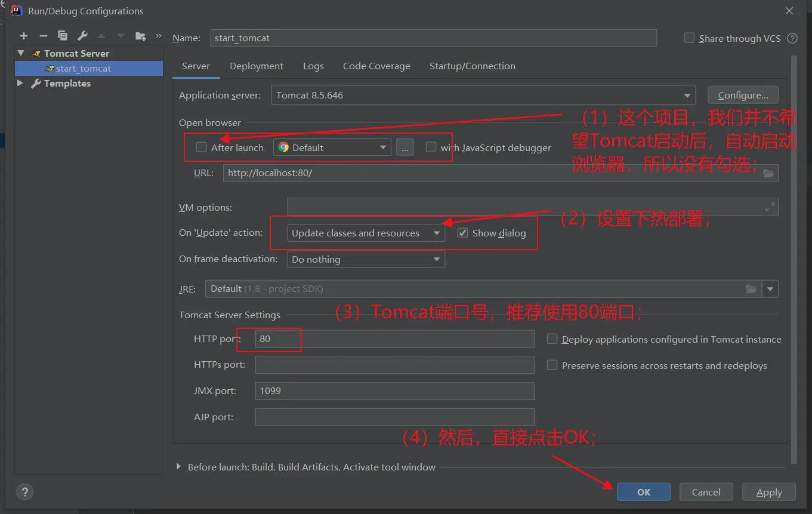Enable the After launch checkbox

(202, 147)
